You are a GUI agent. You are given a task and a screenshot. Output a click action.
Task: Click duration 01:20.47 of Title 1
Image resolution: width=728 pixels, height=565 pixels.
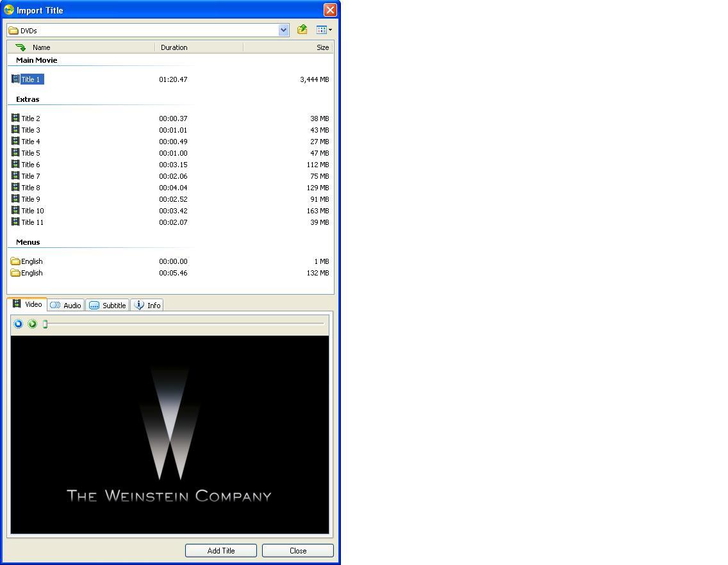[x=173, y=79]
